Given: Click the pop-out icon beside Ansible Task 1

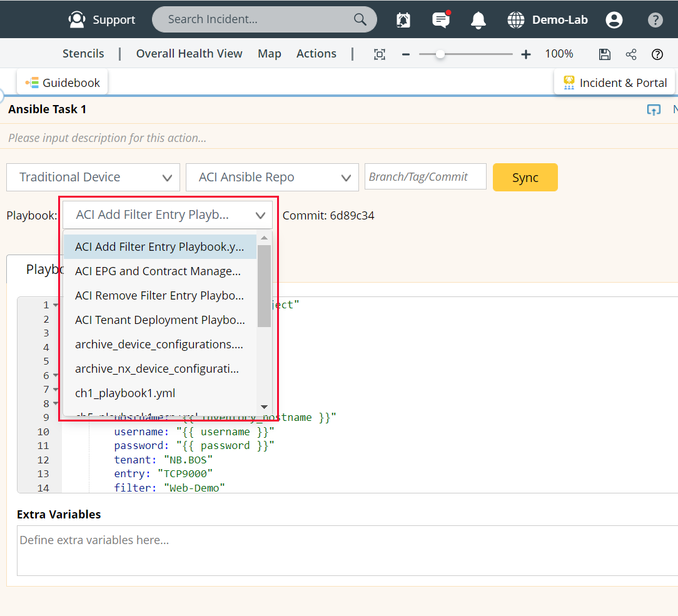Looking at the screenshot, I should click(x=654, y=110).
